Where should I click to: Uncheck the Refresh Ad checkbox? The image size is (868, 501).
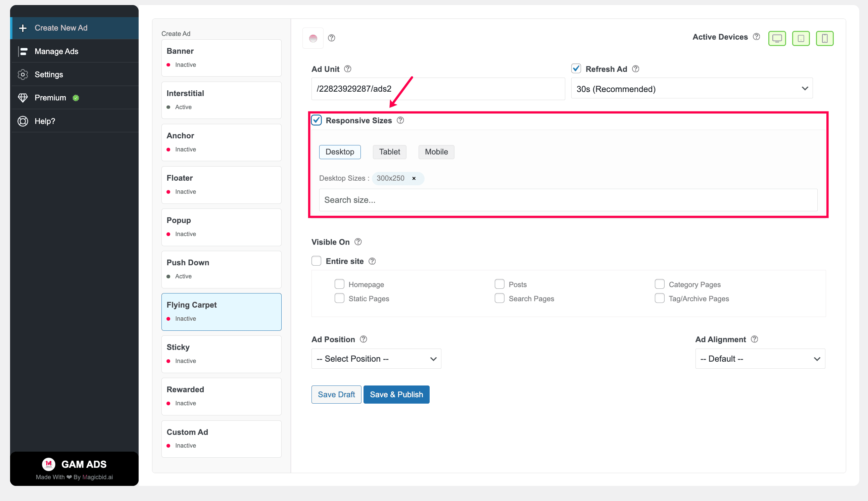tap(576, 69)
